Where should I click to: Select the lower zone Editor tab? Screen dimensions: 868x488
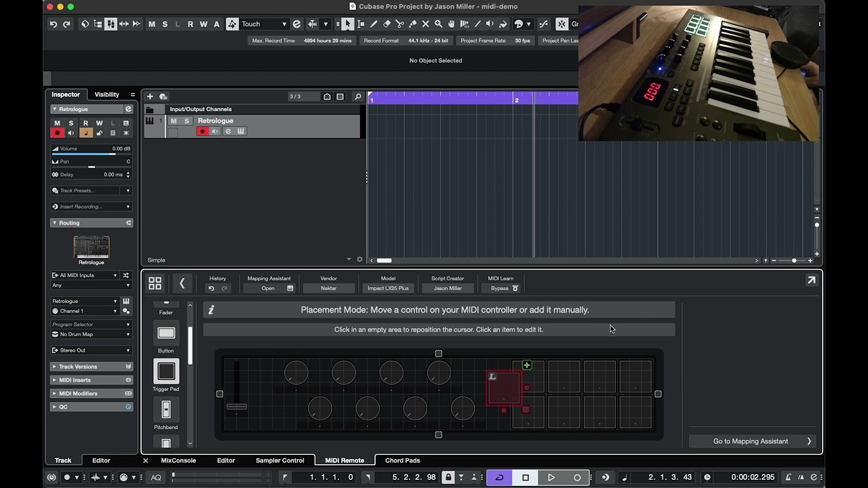click(x=226, y=460)
